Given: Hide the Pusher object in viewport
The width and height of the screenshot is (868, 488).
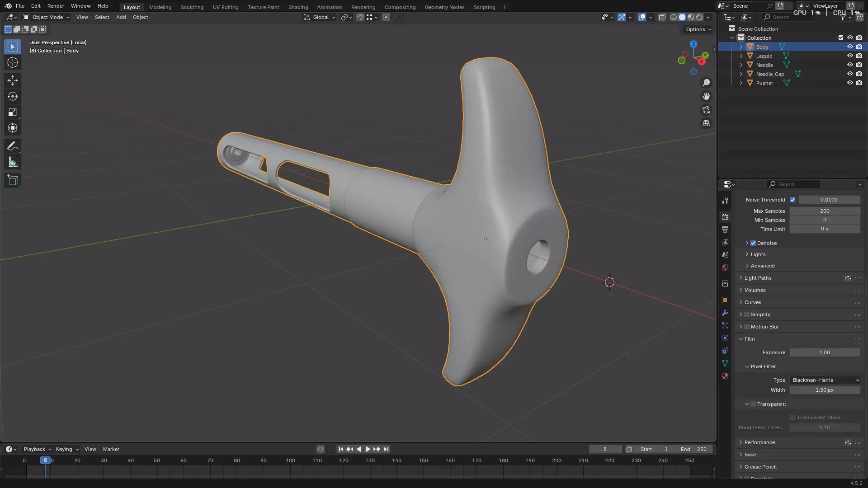Looking at the screenshot, I should (850, 83).
